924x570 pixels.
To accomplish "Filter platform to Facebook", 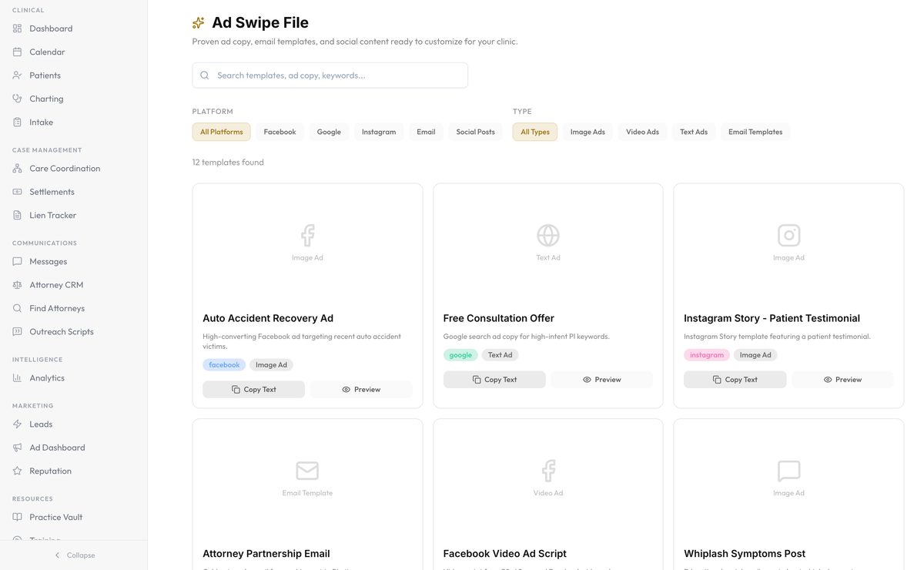I will [x=280, y=132].
